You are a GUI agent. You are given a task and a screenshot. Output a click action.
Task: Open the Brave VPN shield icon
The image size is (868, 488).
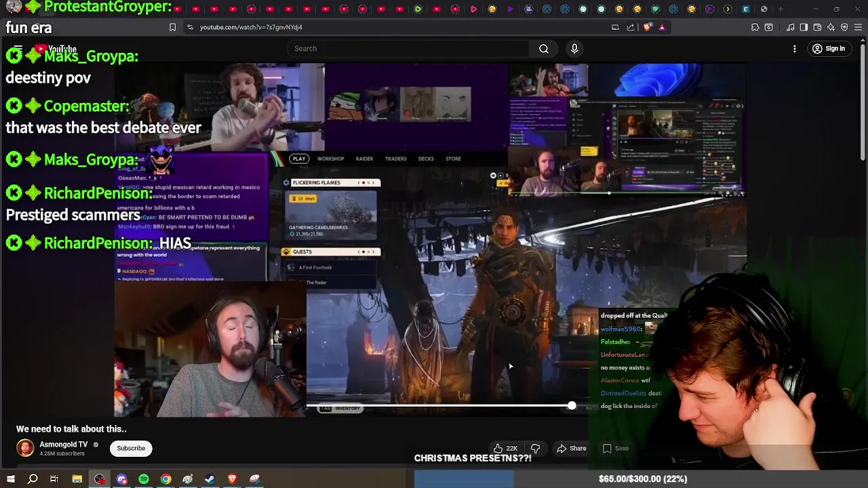[844, 27]
